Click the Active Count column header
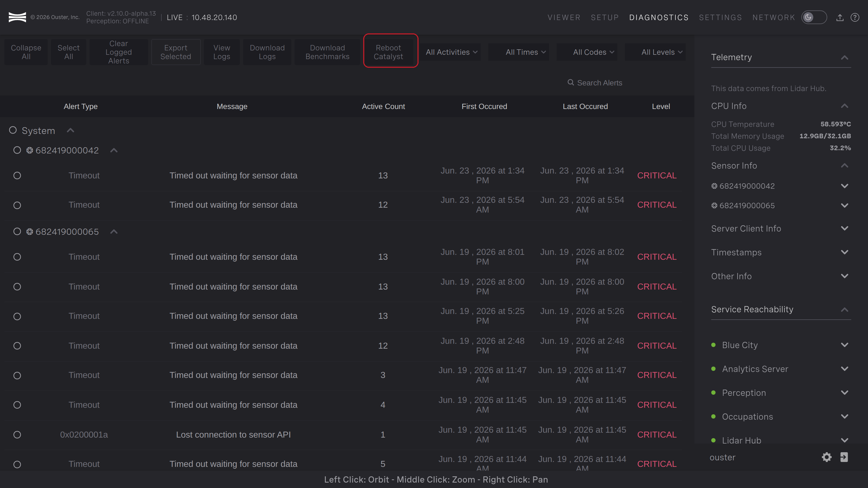 [x=384, y=107]
